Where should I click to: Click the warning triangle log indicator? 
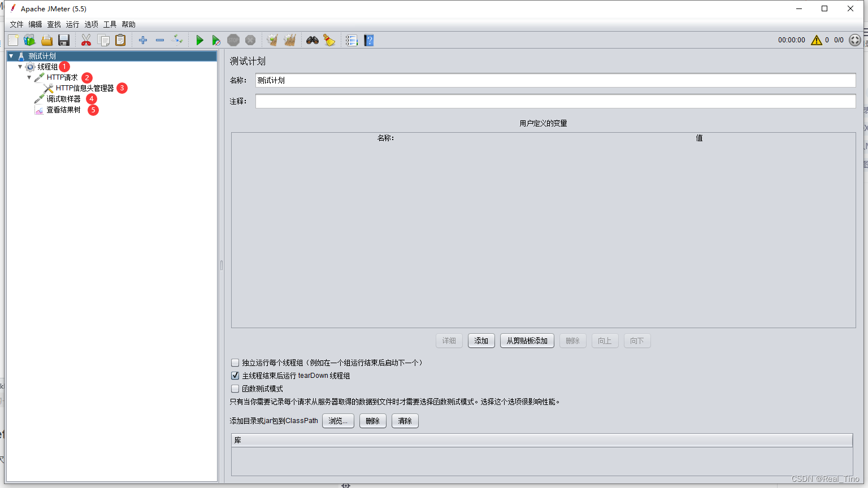click(817, 40)
